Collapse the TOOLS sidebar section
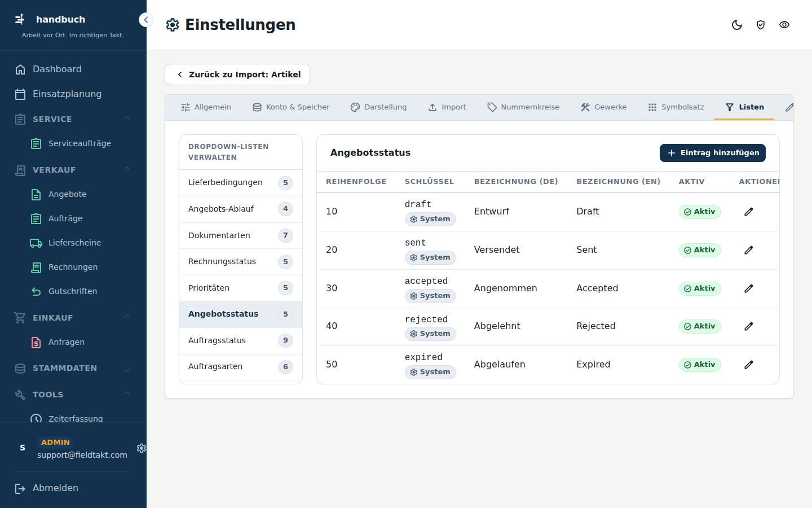The image size is (812, 508). [73, 395]
